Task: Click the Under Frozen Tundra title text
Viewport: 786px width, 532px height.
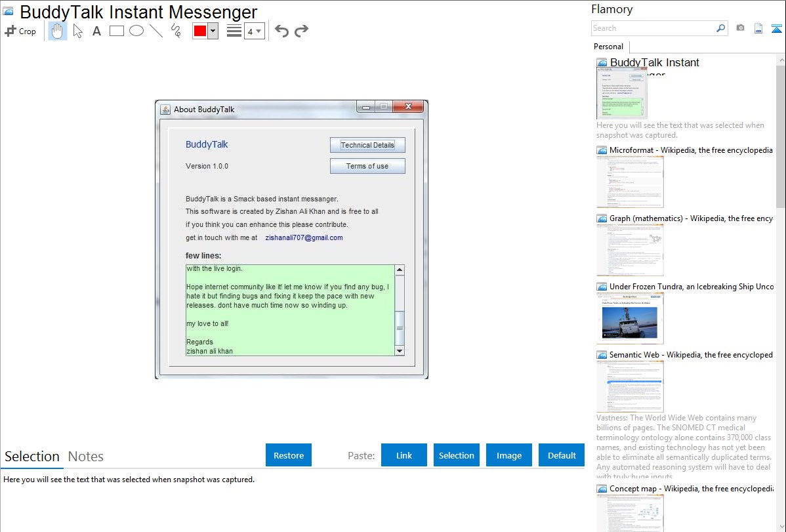Action: coord(692,286)
